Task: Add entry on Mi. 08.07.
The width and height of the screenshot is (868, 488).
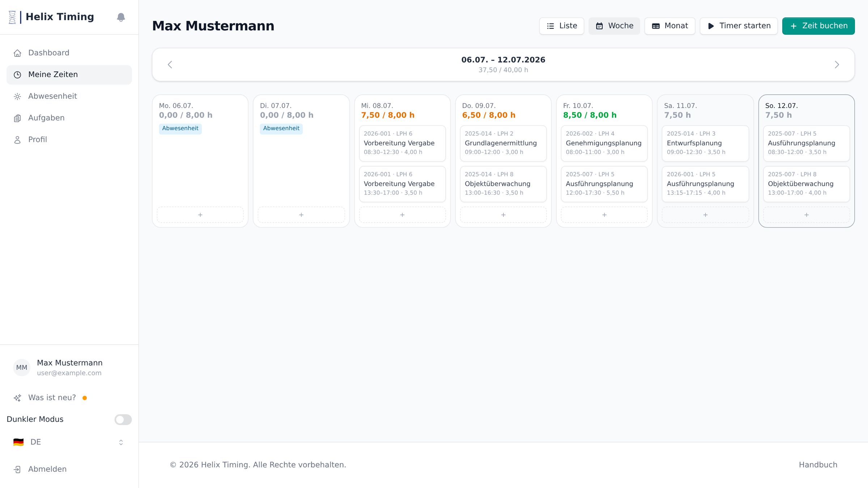Action: pyautogui.click(x=402, y=215)
